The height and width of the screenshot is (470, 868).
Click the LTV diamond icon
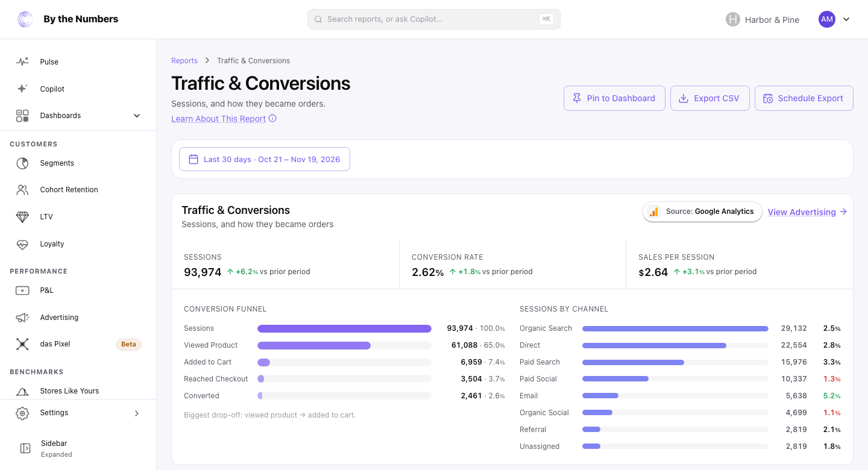point(22,217)
